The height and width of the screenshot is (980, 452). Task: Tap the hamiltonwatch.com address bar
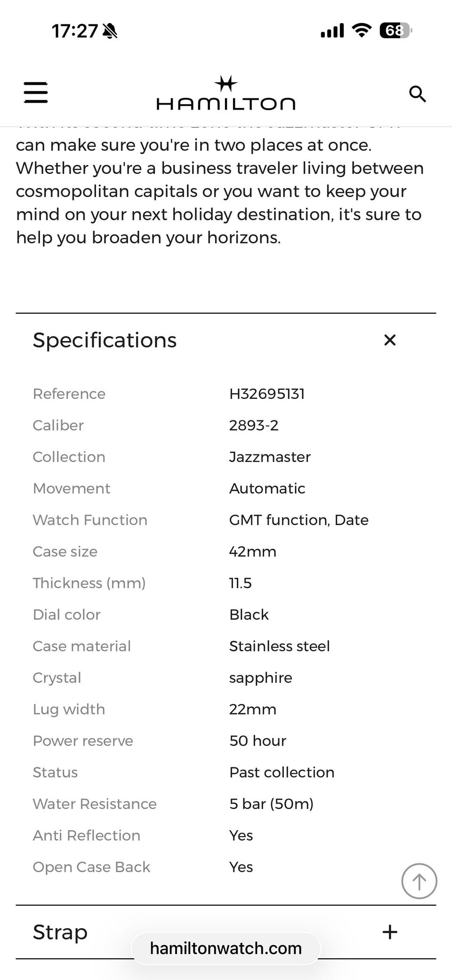click(x=226, y=948)
